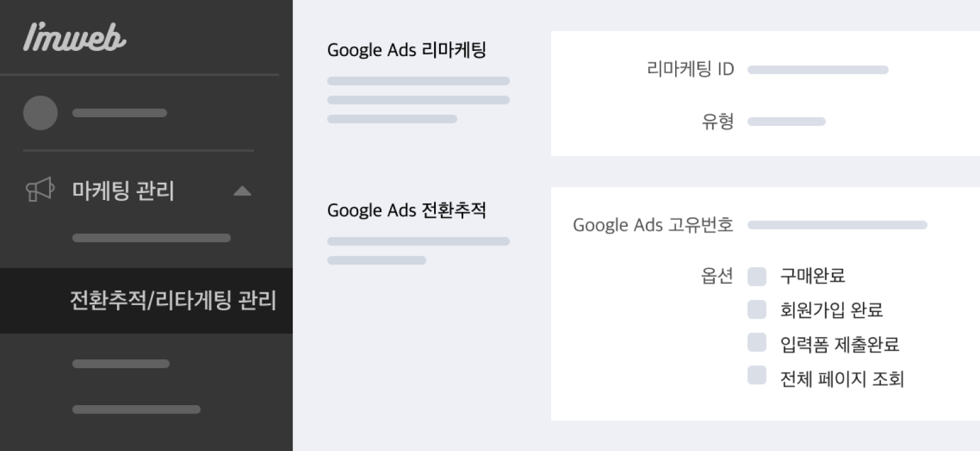This screenshot has height=451, width=980.
Task: Toggle the 입력폼 제출완료 checkbox
Action: (x=757, y=343)
